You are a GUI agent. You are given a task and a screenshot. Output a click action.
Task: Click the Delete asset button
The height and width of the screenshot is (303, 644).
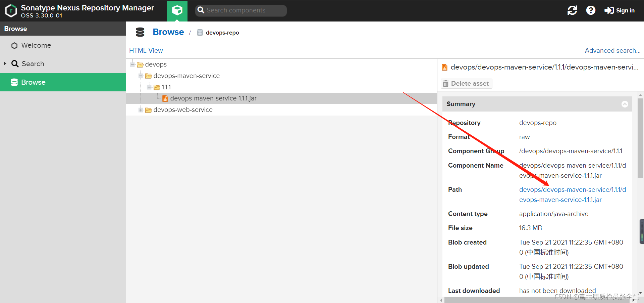click(466, 84)
